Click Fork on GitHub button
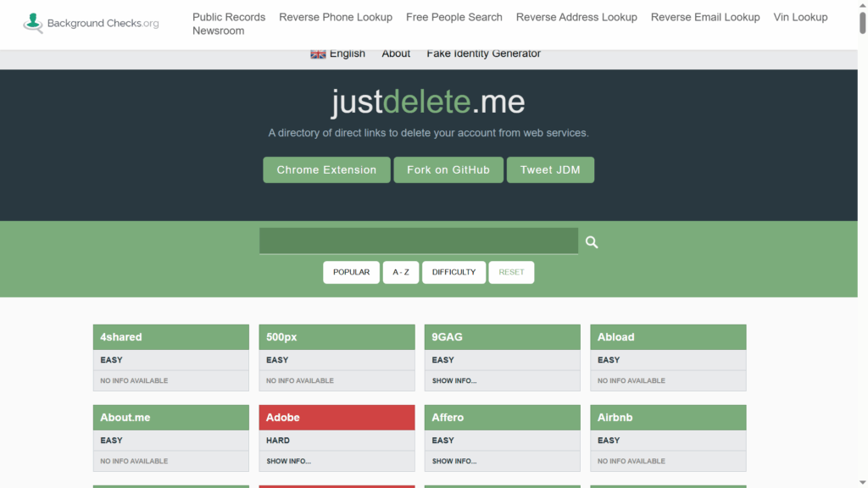The image size is (868, 488). click(448, 169)
